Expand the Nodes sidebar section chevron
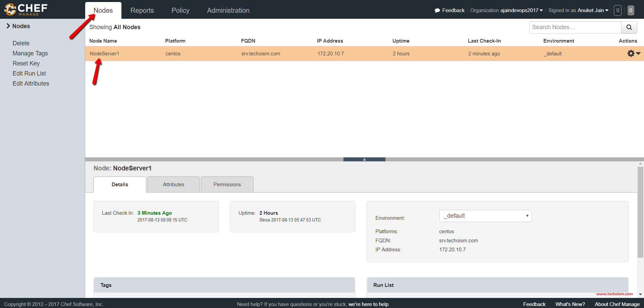The height and width of the screenshot is (308, 644). coord(8,26)
